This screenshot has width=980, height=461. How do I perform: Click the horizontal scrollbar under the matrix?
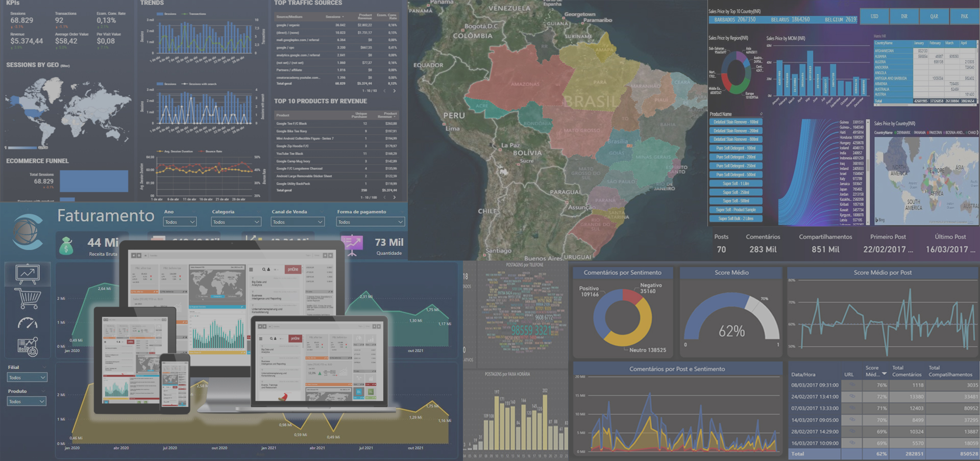click(924, 105)
